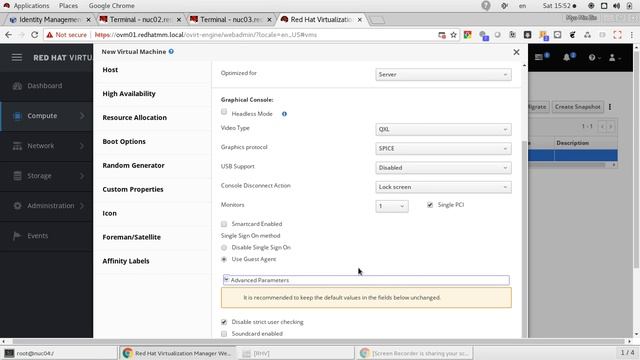Reload the page in Chrome
Screen dimensions: 640x360
pos(35,35)
